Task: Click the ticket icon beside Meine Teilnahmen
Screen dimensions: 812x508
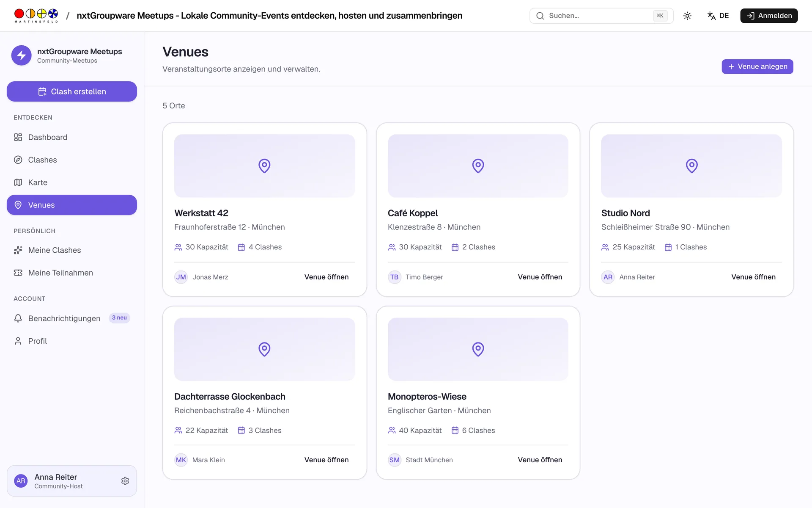Action: tap(18, 273)
